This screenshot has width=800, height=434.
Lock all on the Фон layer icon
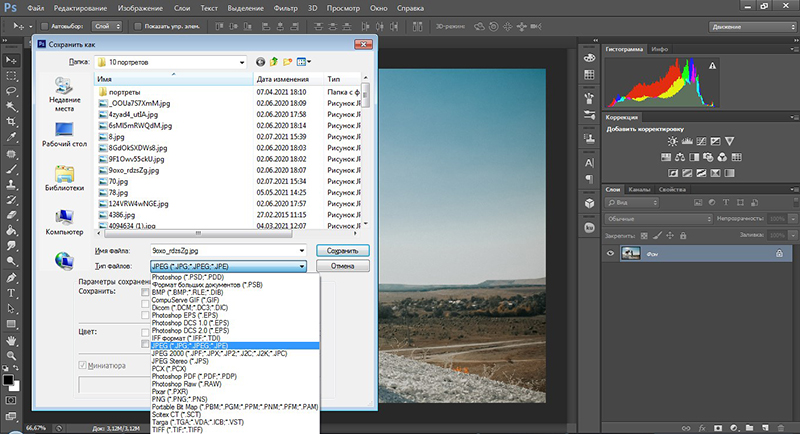779,253
